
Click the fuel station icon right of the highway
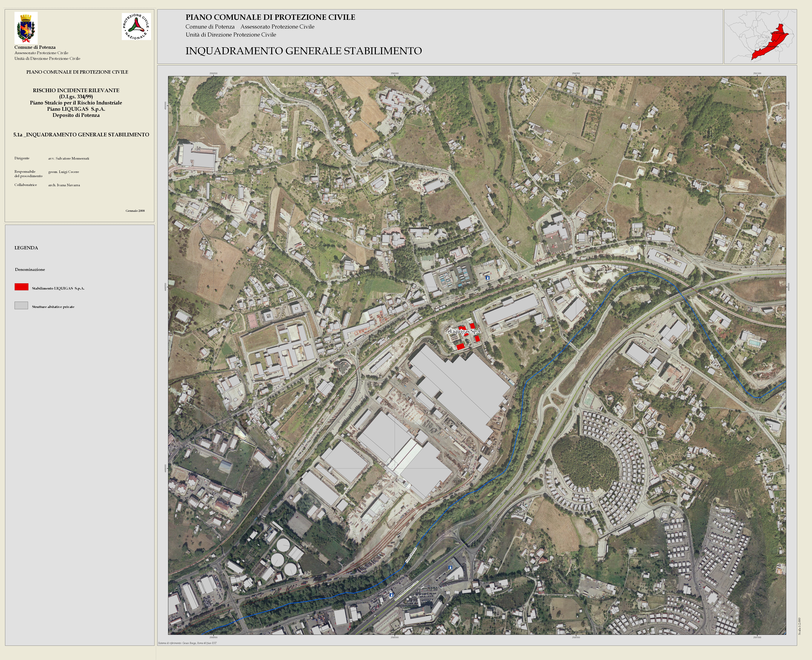450,568
